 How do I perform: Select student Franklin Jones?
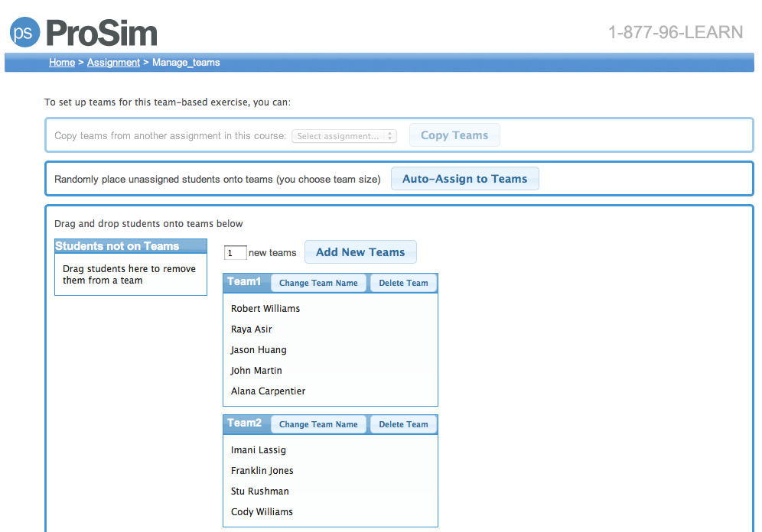click(x=262, y=470)
